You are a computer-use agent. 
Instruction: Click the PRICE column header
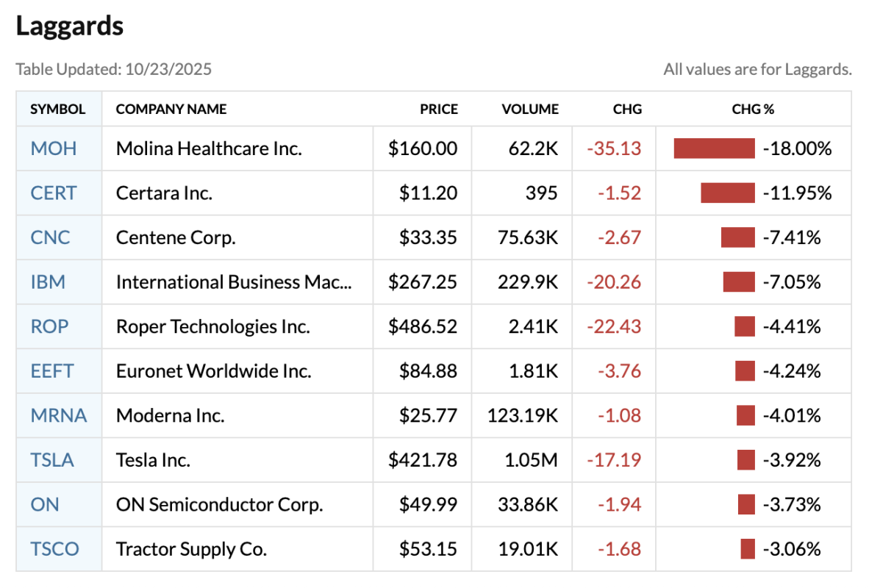[x=439, y=110]
